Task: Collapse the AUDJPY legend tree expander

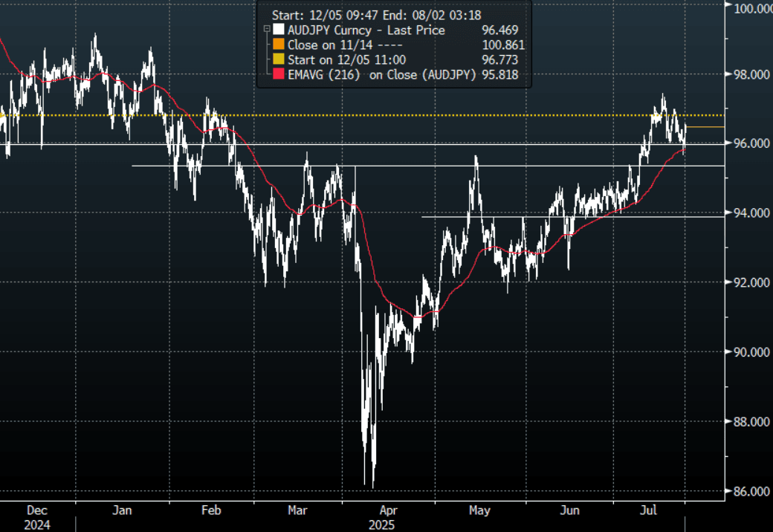Action: tap(267, 29)
